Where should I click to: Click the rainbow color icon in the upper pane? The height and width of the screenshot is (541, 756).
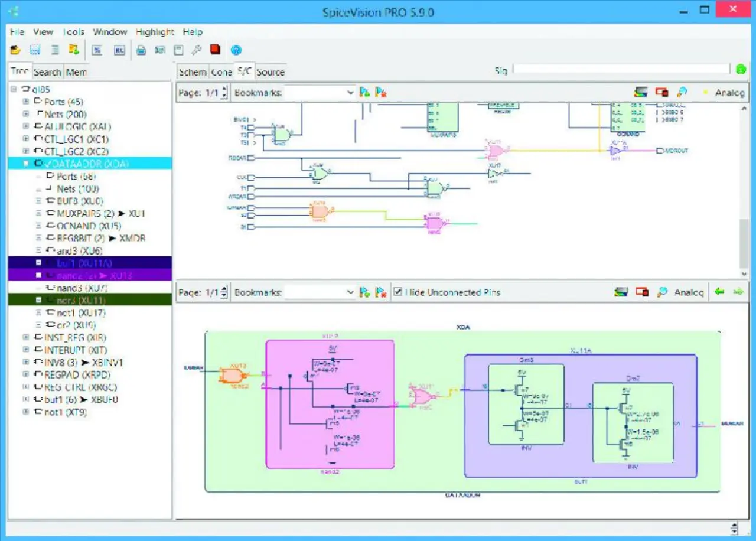click(x=640, y=92)
